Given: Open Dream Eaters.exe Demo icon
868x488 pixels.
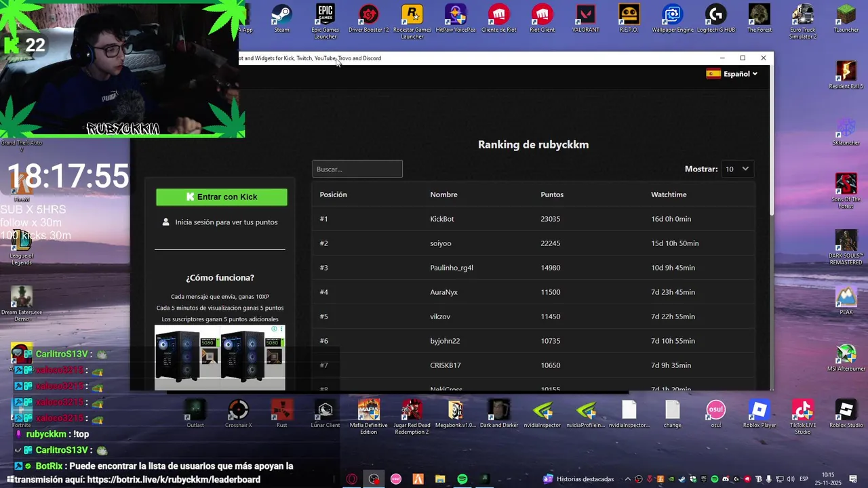Looking at the screenshot, I should coord(22,304).
